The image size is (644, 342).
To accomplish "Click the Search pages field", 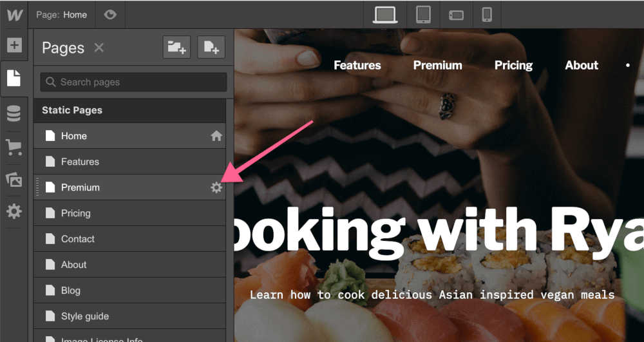I will pyautogui.click(x=134, y=82).
